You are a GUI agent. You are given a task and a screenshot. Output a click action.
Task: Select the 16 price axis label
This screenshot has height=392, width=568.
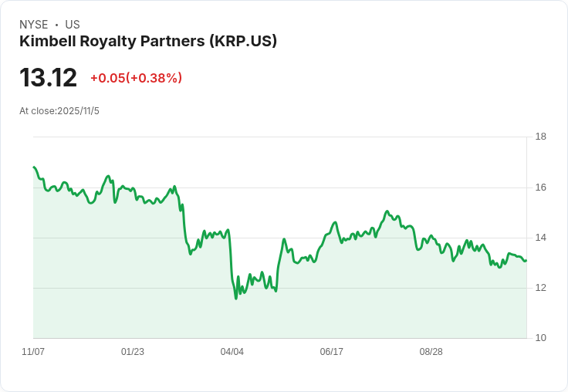[540, 188]
